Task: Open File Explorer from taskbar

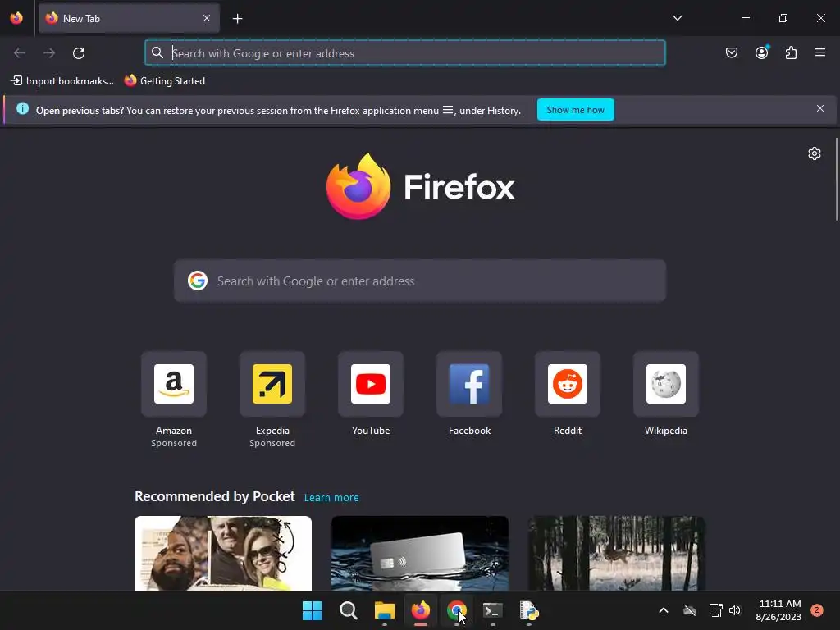Action: 385,610
